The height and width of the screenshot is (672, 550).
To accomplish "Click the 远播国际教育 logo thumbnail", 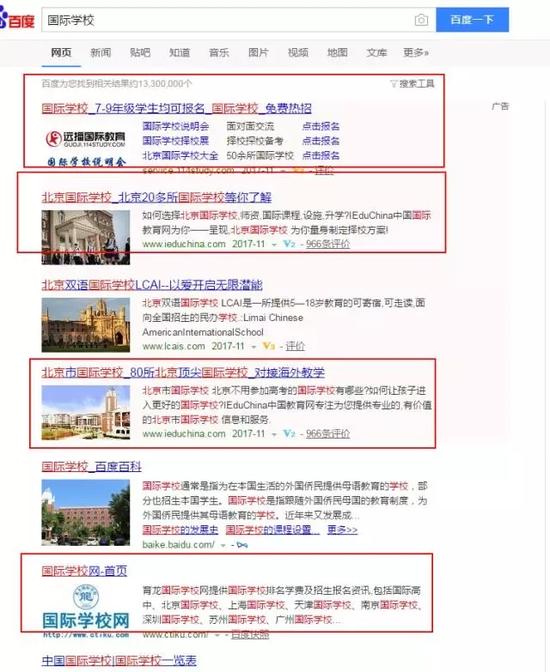I will click(x=86, y=148).
